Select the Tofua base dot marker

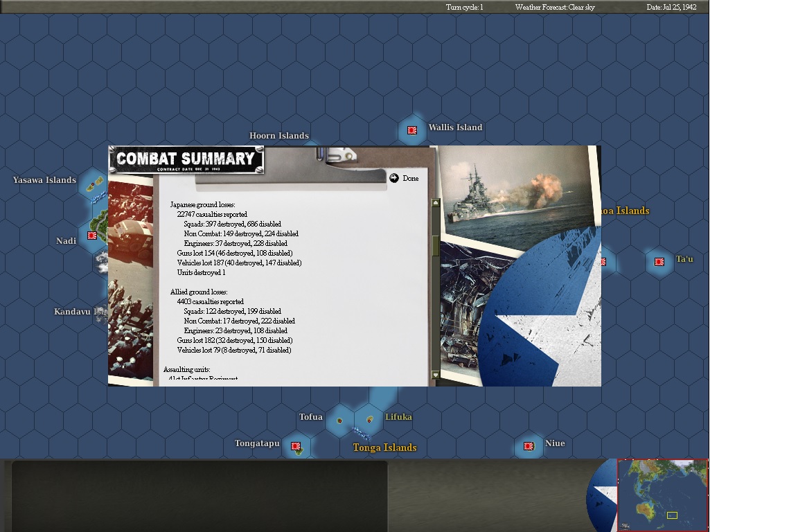pyautogui.click(x=339, y=421)
